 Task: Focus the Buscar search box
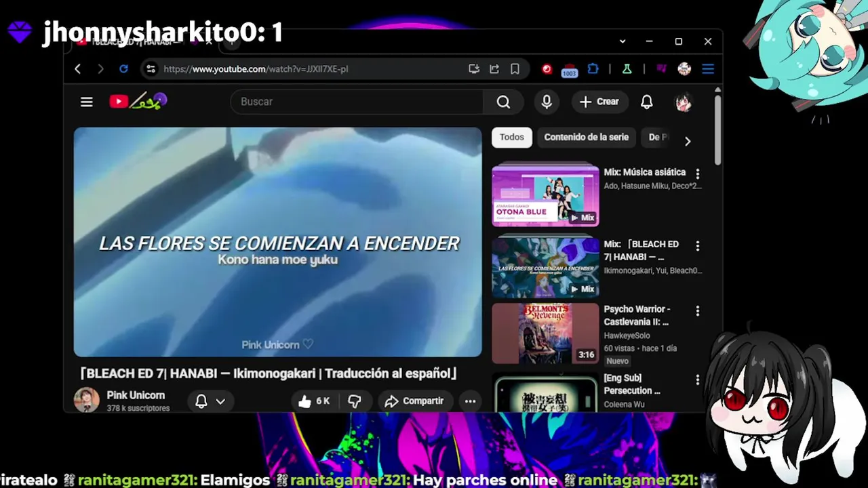coord(357,102)
